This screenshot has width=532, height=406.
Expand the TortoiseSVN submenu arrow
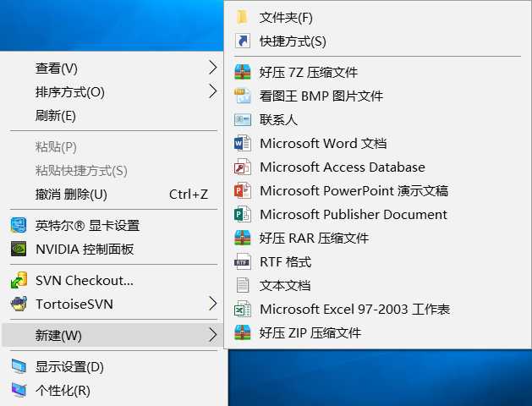(212, 304)
